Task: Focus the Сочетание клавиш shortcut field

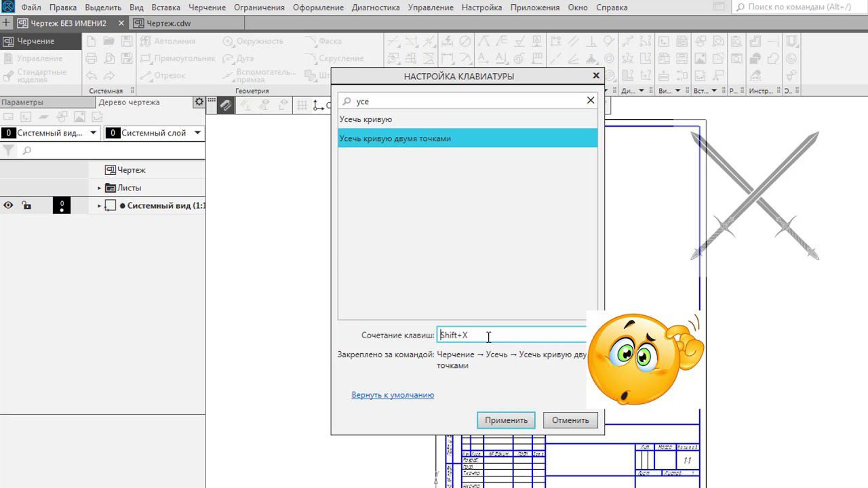Action: click(x=512, y=335)
